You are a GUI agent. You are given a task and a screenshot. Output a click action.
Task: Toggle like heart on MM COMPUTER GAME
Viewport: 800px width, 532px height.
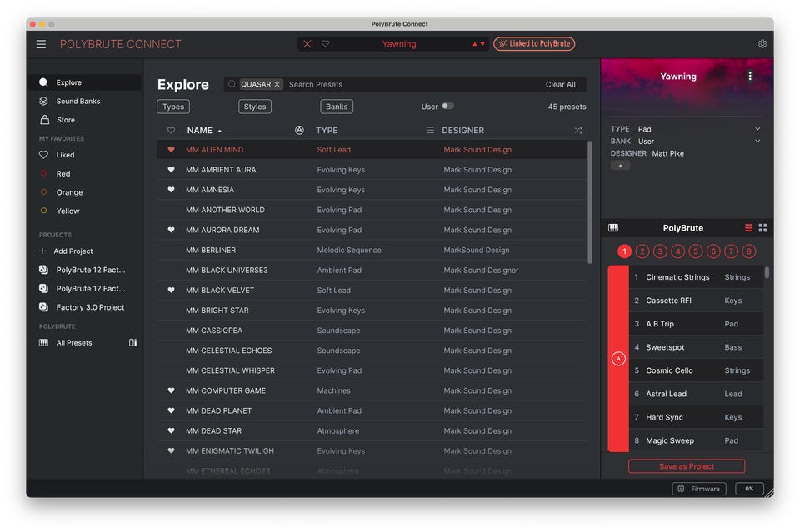click(x=172, y=390)
